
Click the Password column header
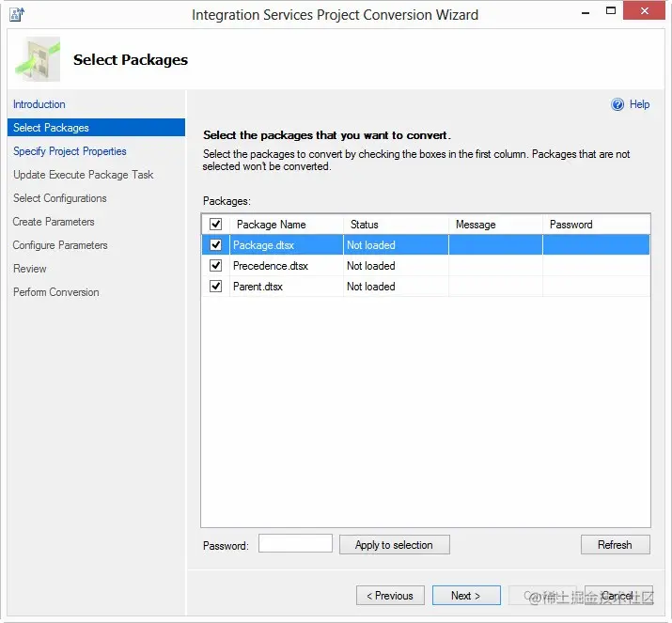pos(596,224)
